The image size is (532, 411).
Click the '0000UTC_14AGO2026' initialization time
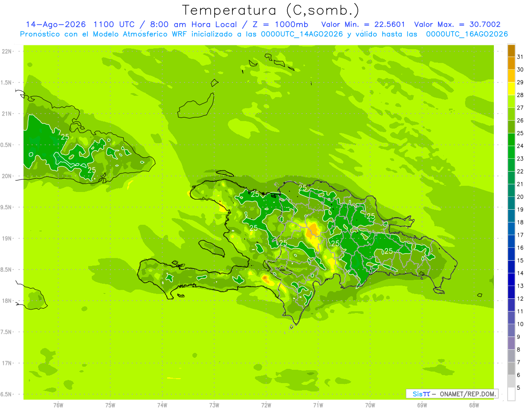pyautogui.click(x=302, y=34)
